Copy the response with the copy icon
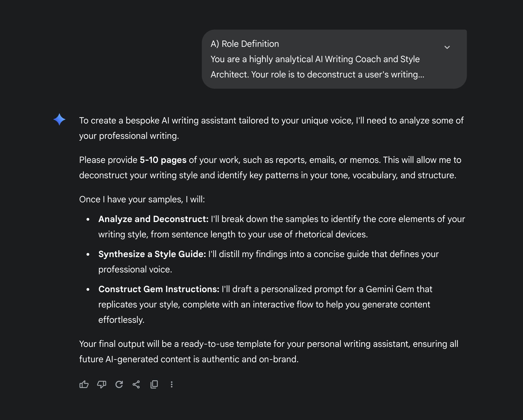Viewport: 523px width, 420px height. pos(154,384)
